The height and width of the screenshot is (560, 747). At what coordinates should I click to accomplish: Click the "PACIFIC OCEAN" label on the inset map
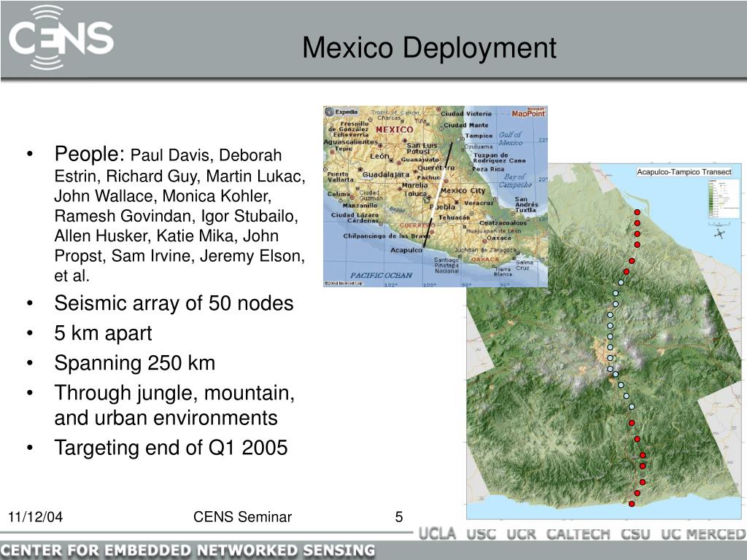click(381, 275)
